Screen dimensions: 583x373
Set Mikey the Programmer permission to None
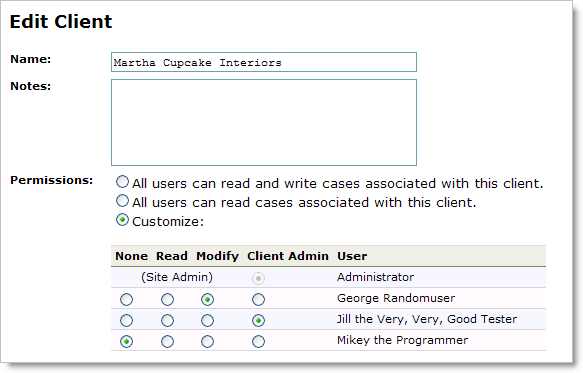click(126, 341)
